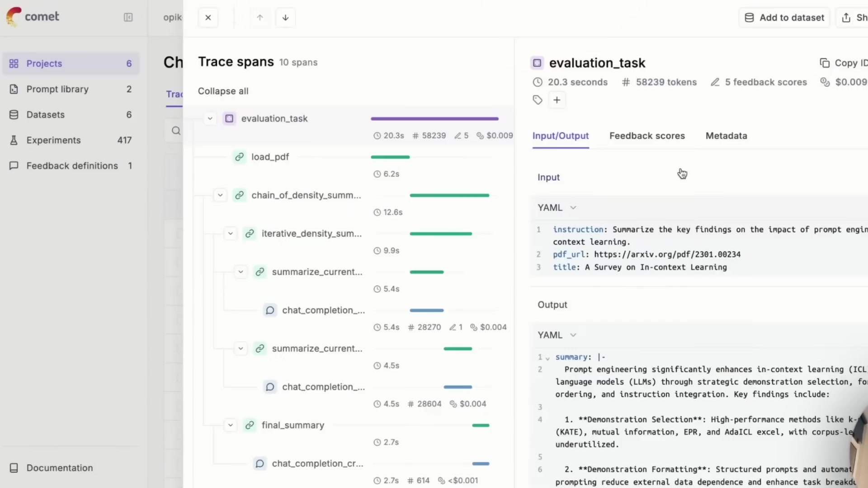The width and height of the screenshot is (868, 488).
Task: Click the search magnifier icon
Action: [x=176, y=131]
